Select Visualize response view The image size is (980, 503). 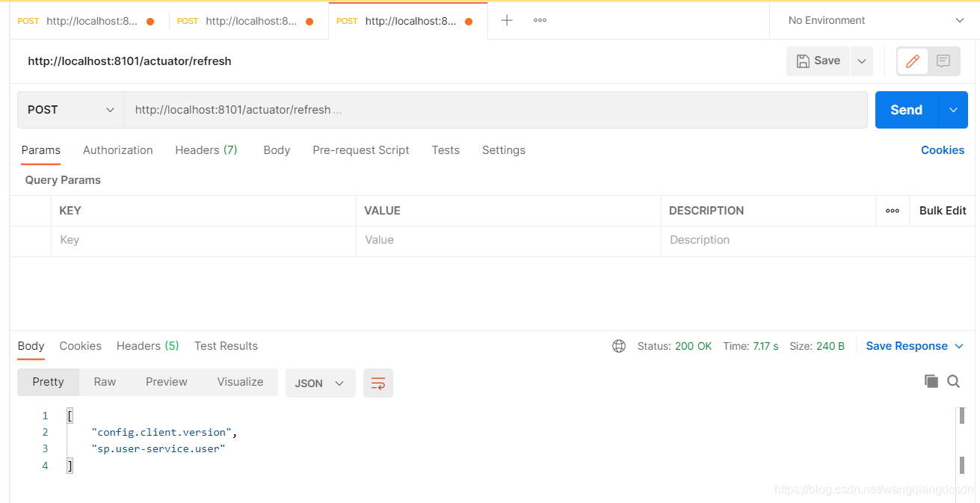coord(240,382)
